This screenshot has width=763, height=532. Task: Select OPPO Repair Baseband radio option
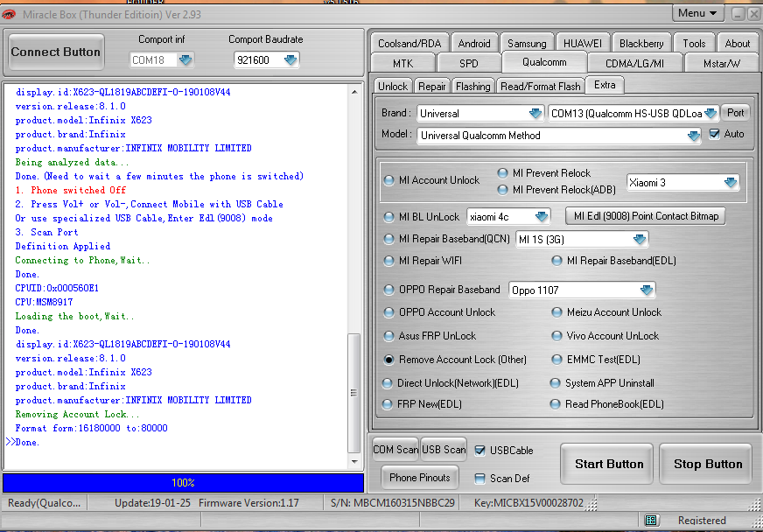388,290
